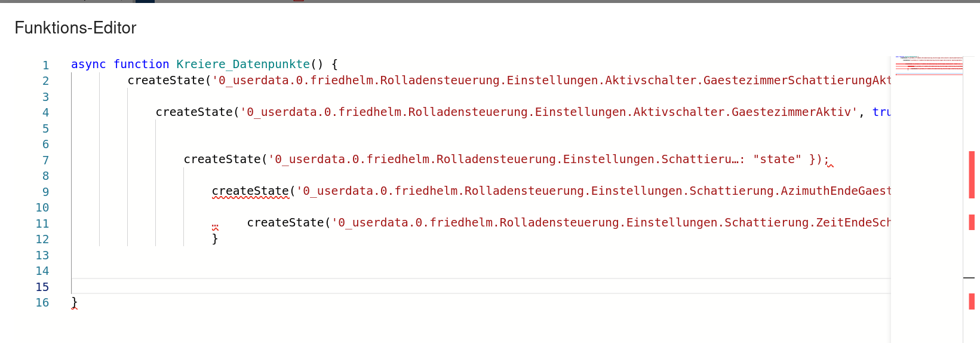980x343 pixels.
Task: Click createState call on line 11
Action: pos(285,223)
